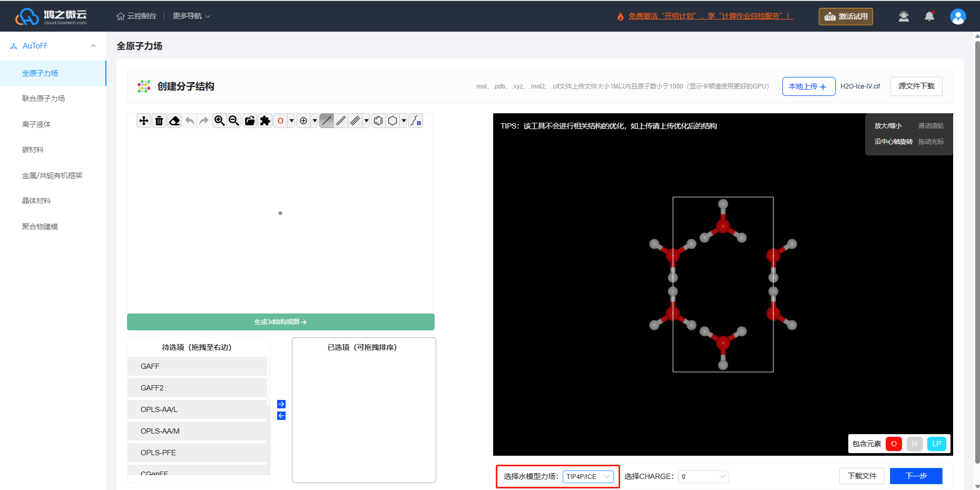Screen dimensions: 980x490
Task: Open the water model TIP4P/ICE dropdown
Action: tap(588, 476)
